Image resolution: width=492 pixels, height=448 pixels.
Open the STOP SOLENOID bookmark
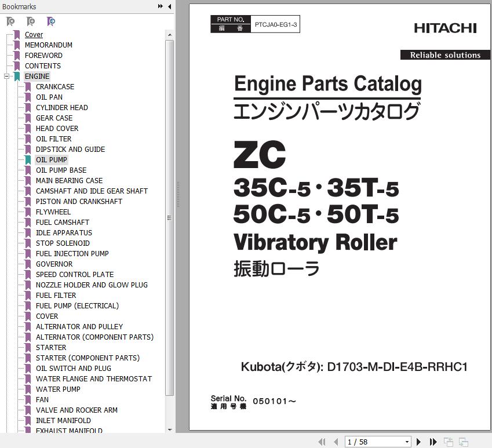coord(63,243)
